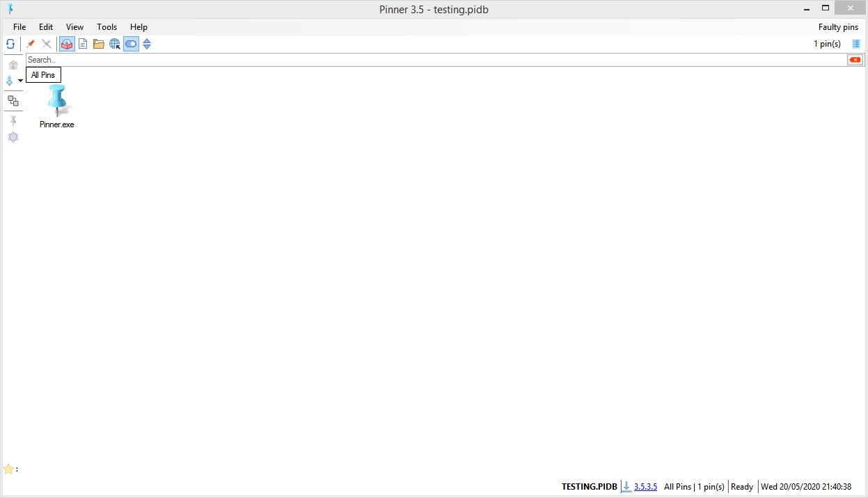Click the Search input field
The image size is (868, 498).
point(436,60)
